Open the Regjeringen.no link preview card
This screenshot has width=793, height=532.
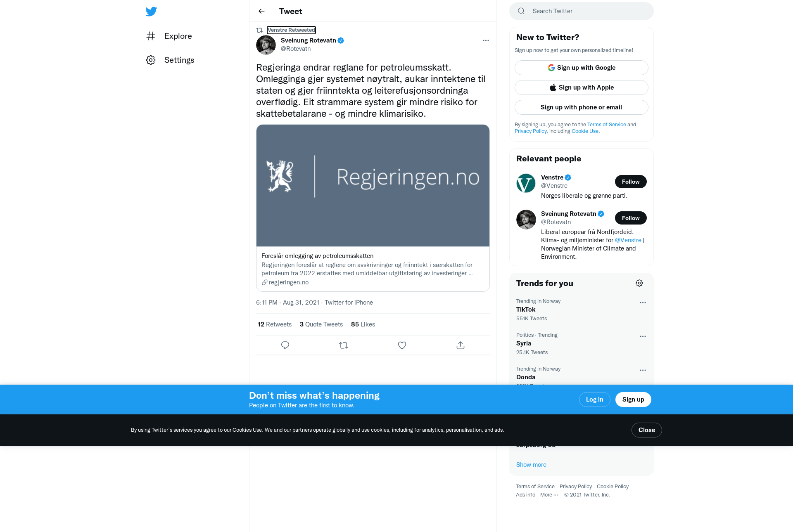coord(373,208)
